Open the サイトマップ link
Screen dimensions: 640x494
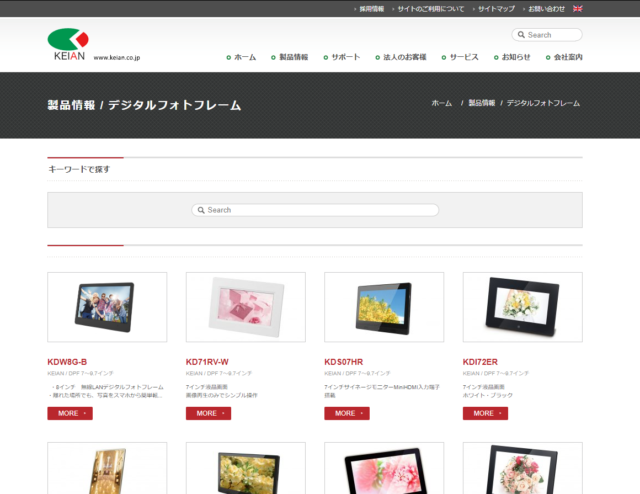click(496, 8)
